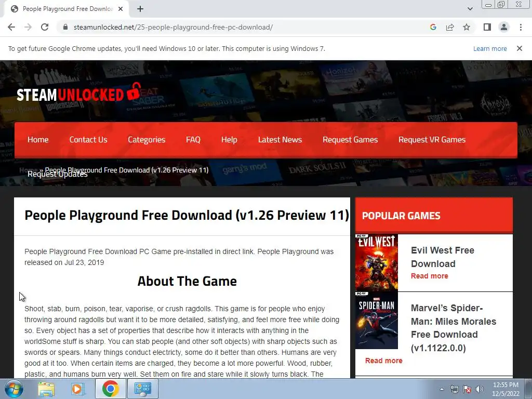Image resolution: width=532 pixels, height=399 pixels.
Task: Open Marvel's Spider-Man Miles Morales title
Action: coord(453,328)
